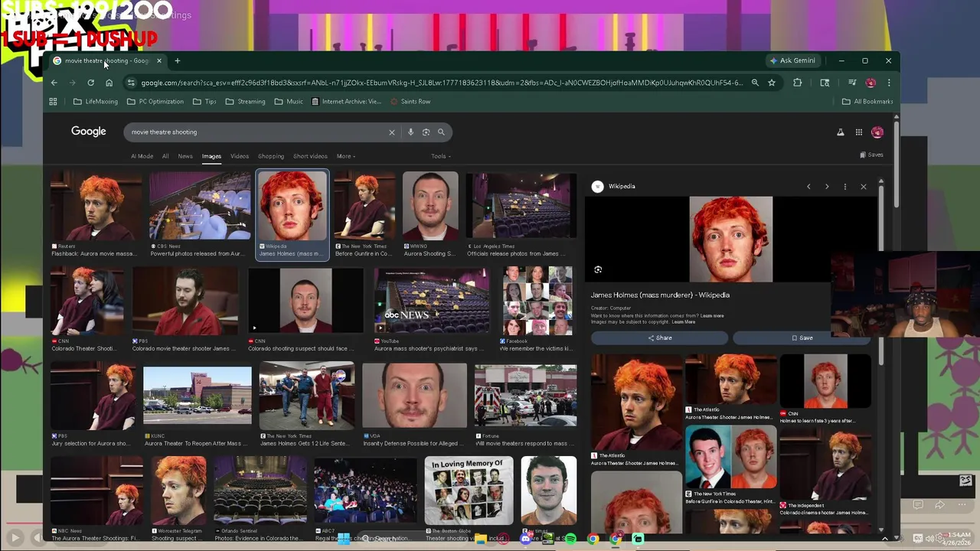This screenshot has height=551, width=980.
Task: Open the Wikipedia article title link in preview
Action: click(x=660, y=295)
